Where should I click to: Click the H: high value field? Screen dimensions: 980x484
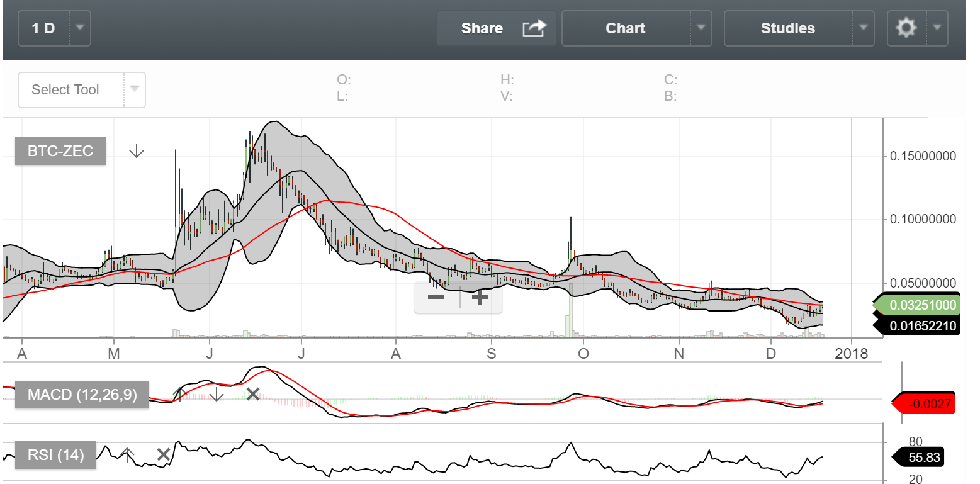click(x=507, y=80)
